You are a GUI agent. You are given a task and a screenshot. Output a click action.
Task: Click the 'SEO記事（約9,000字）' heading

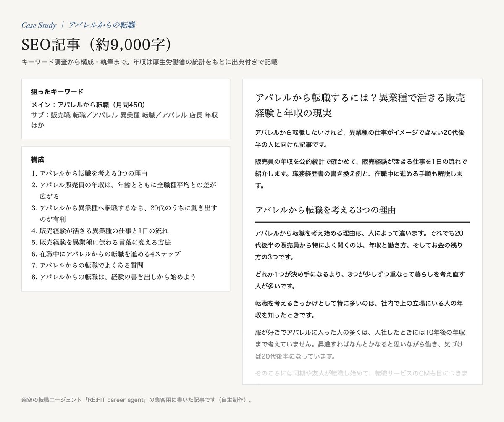click(x=97, y=45)
